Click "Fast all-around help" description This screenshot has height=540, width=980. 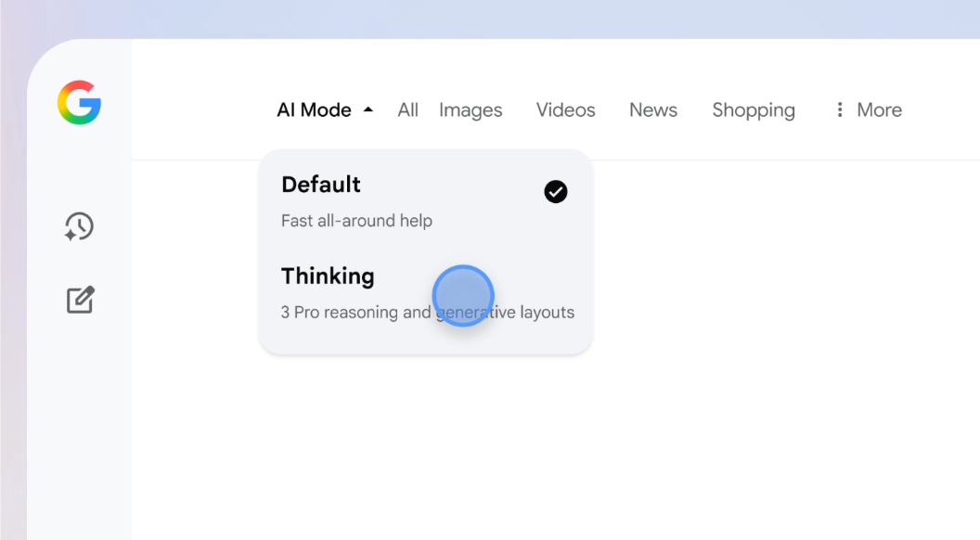(x=356, y=221)
